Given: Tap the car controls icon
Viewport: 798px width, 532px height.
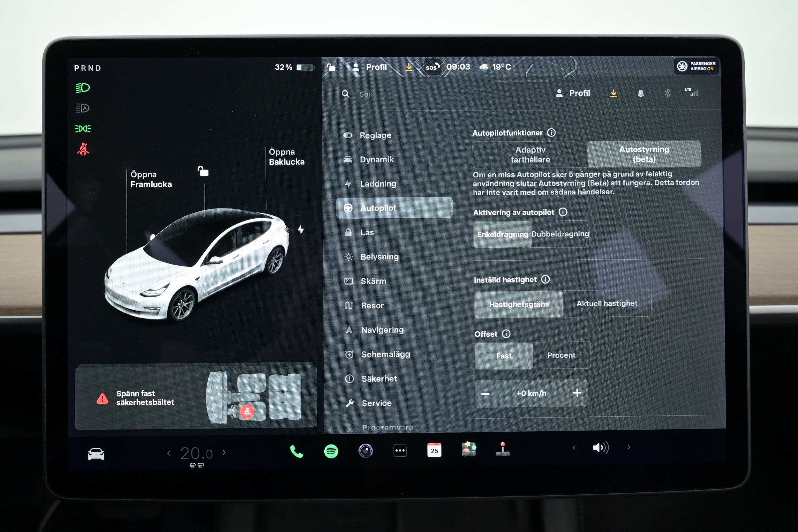Looking at the screenshot, I should pyautogui.click(x=96, y=454).
